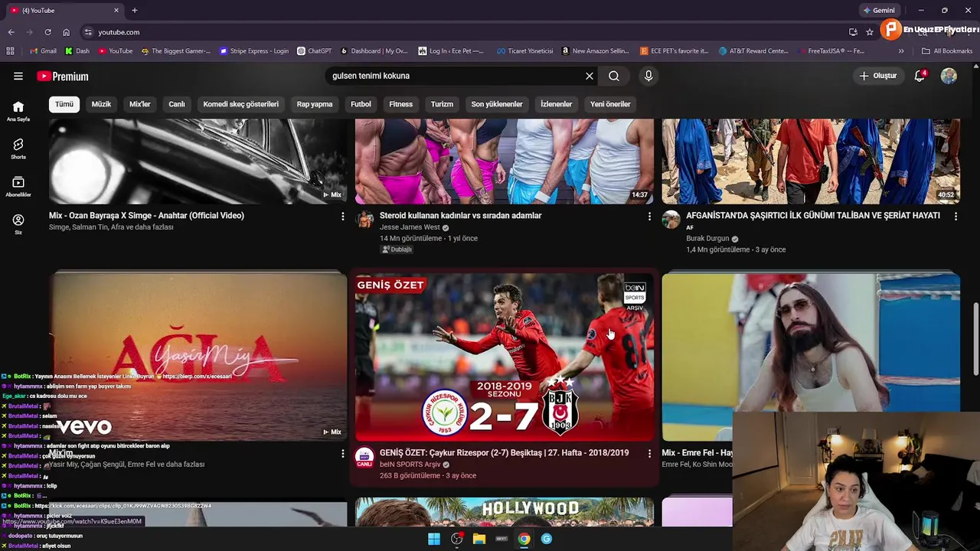Select Komedi skeç gösterileri chip
The width and height of the screenshot is (980, 551).
pyautogui.click(x=240, y=104)
